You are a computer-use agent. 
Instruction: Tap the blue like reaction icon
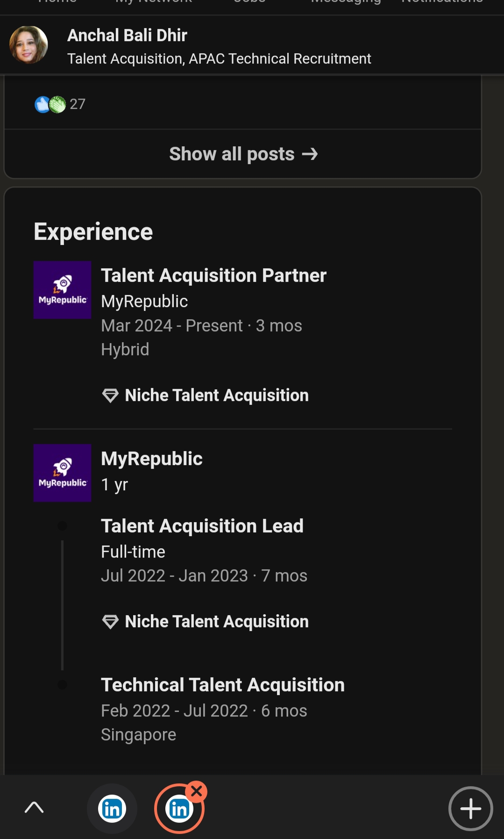[42, 104]
